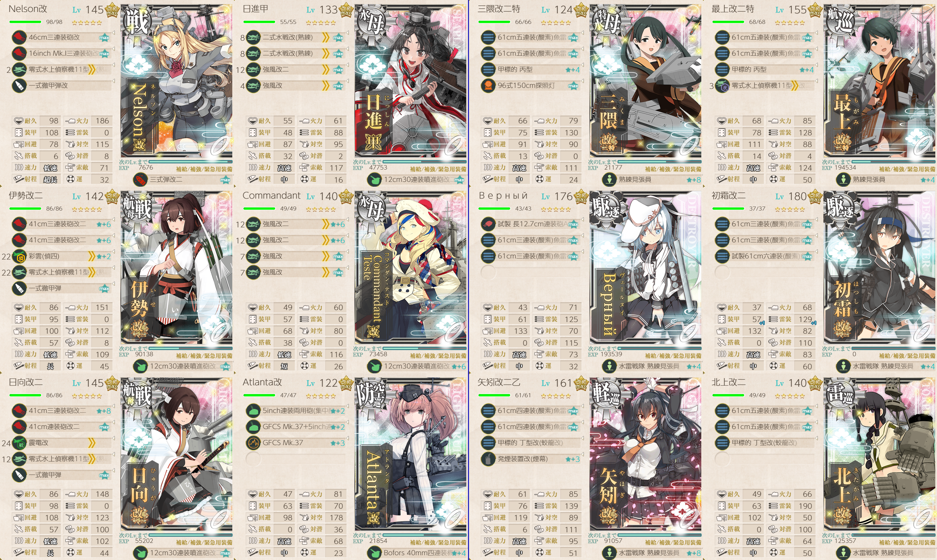
Task: Open the 震電改 equipment slot on 日向改二
Action: [62, 443]
